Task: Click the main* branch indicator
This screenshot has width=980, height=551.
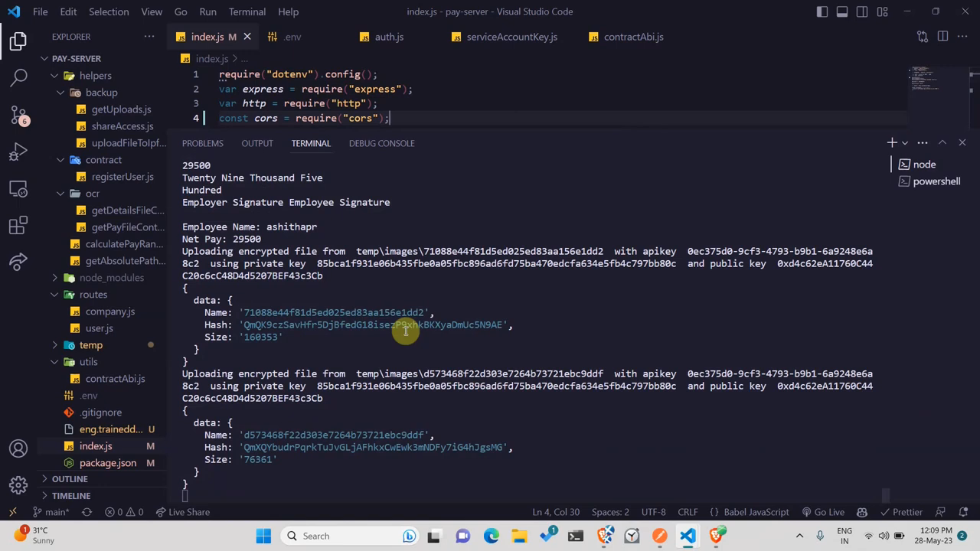Action: [51, 512]
